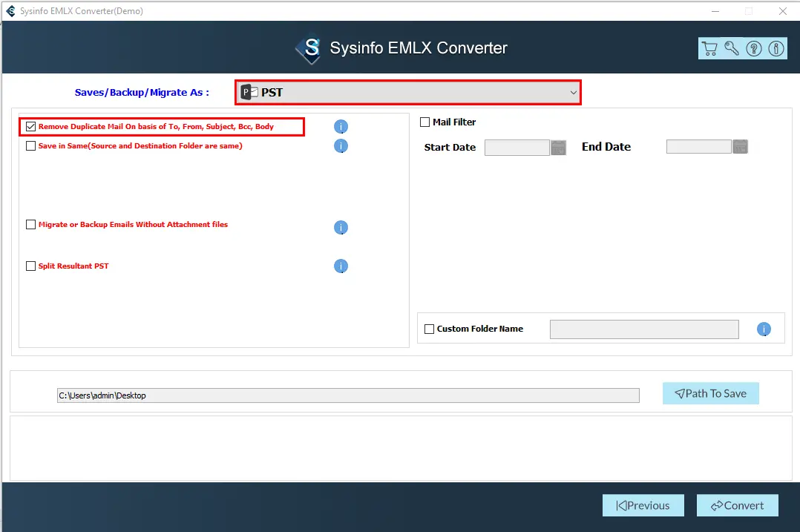The width and height of the screenshot is (800, 532).
Task: Click the C:\Users\admin\Desktop path field
Action: (348, 395)
